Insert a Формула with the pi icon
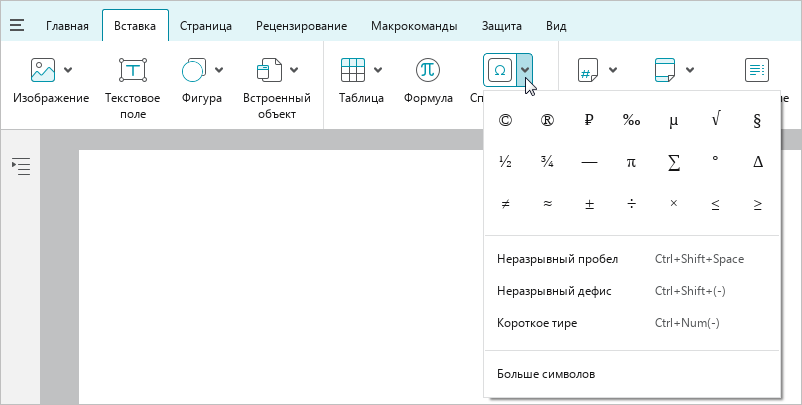Screen dimensions: 802x405 (428, 70)
